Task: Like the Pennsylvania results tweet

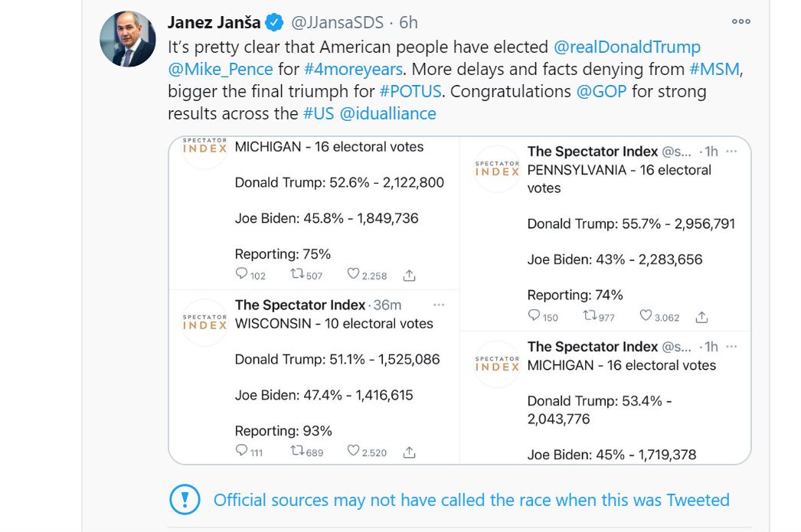Action: (646, 315)
